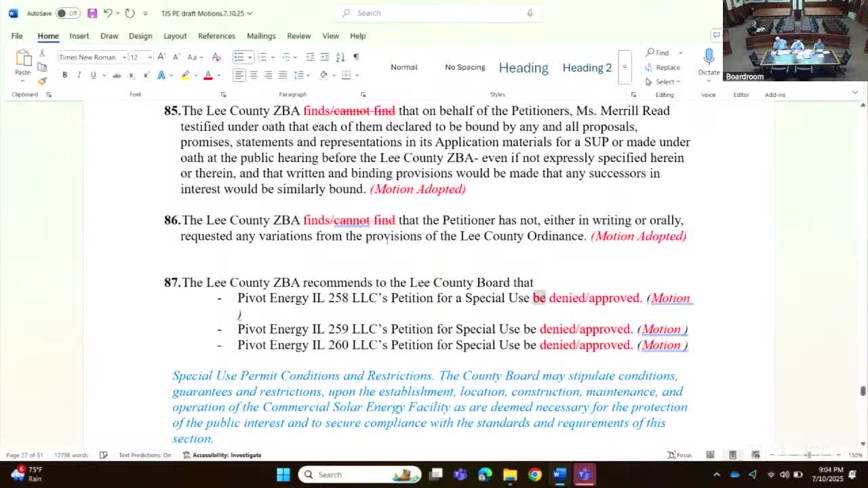Apply superscript formatting
868x488 pixels.
coord(146,75)
